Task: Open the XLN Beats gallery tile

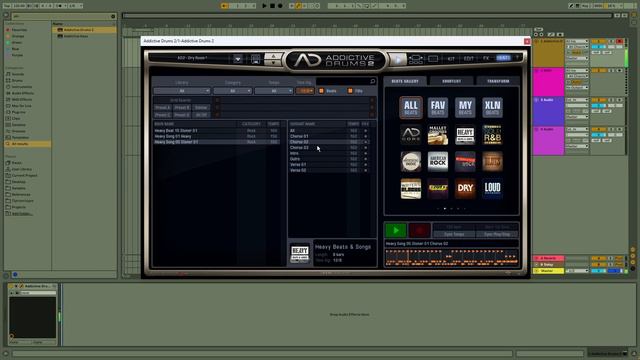Action: (x=492, y=108)
